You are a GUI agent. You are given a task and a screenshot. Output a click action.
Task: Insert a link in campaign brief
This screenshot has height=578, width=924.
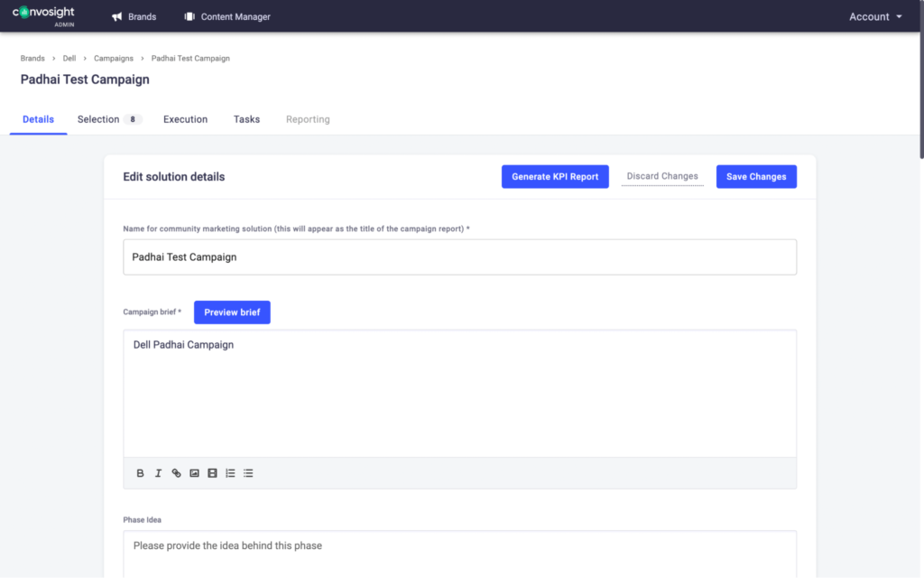(176, 473)
